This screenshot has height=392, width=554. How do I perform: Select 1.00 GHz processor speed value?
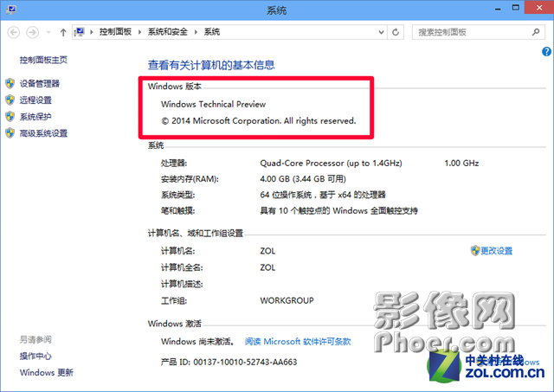coord(461,164)
